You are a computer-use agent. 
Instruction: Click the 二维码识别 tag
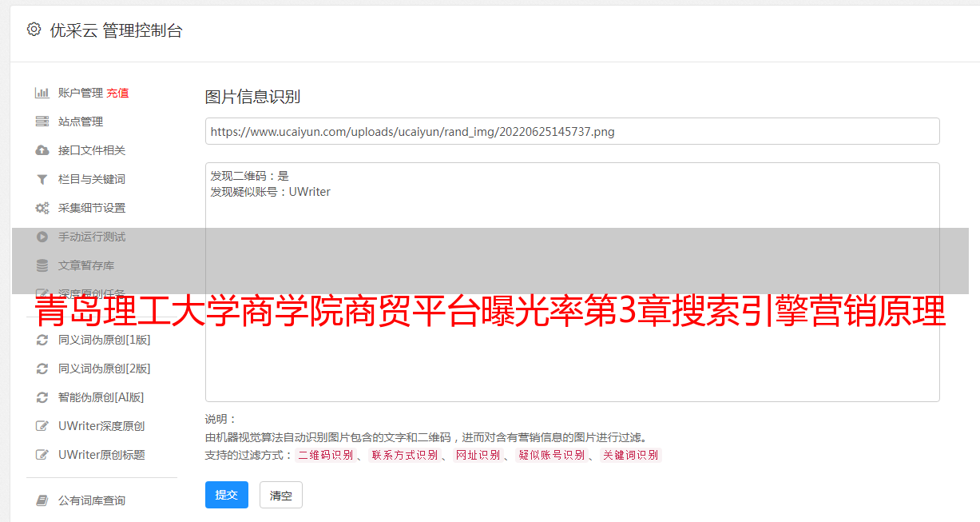325,455
